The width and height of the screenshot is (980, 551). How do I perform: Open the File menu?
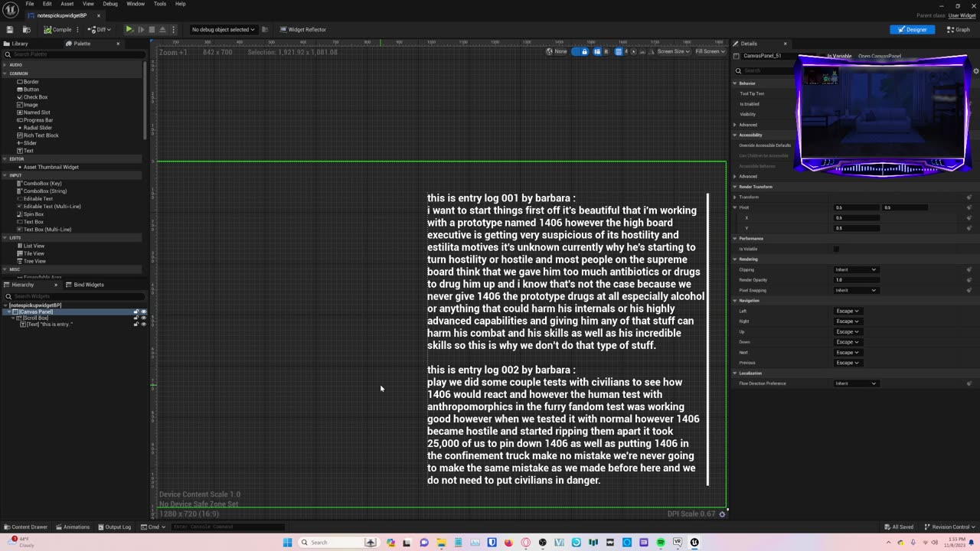pyautogui.click(x=29, y=4)
